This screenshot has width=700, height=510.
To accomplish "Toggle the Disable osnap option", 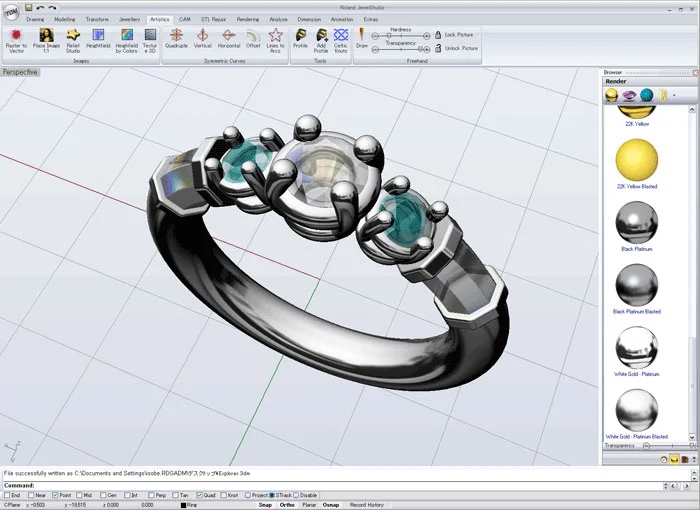I will tap(296, 495).
